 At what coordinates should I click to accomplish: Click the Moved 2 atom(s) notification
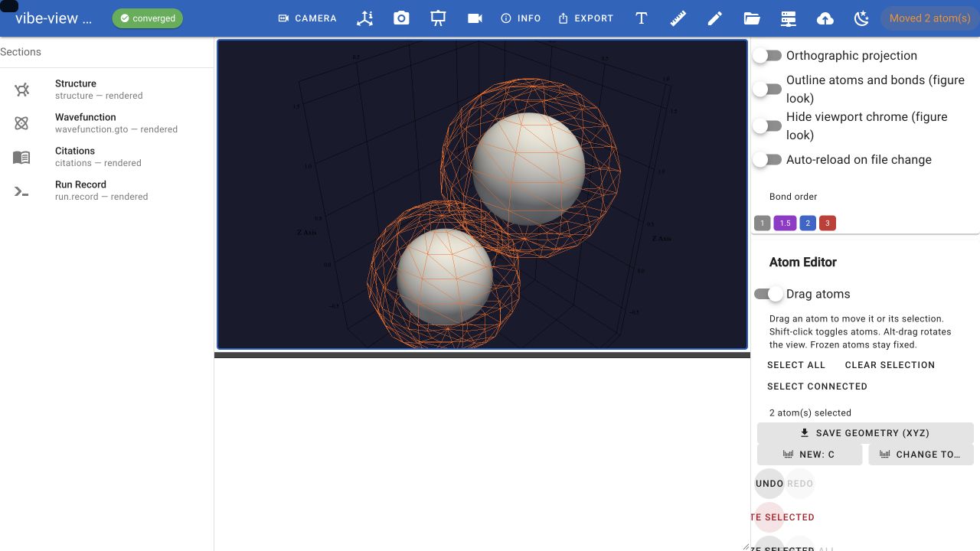pos(929,18)
